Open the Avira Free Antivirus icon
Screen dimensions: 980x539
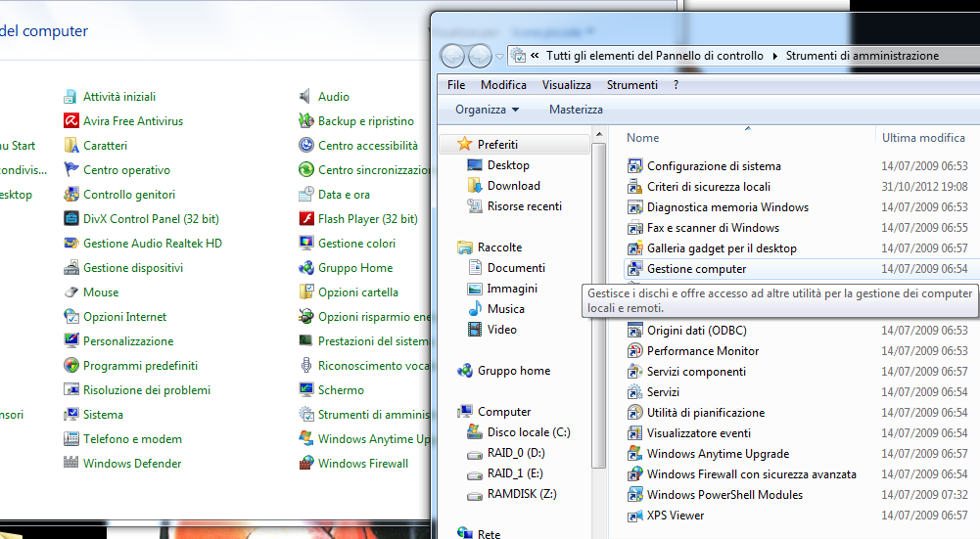tap(70, 121)
